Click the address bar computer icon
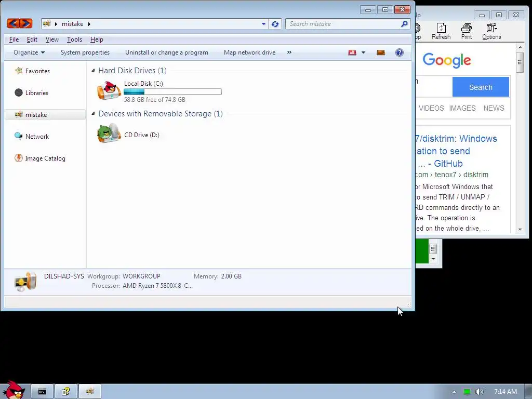 click(47, 24)
